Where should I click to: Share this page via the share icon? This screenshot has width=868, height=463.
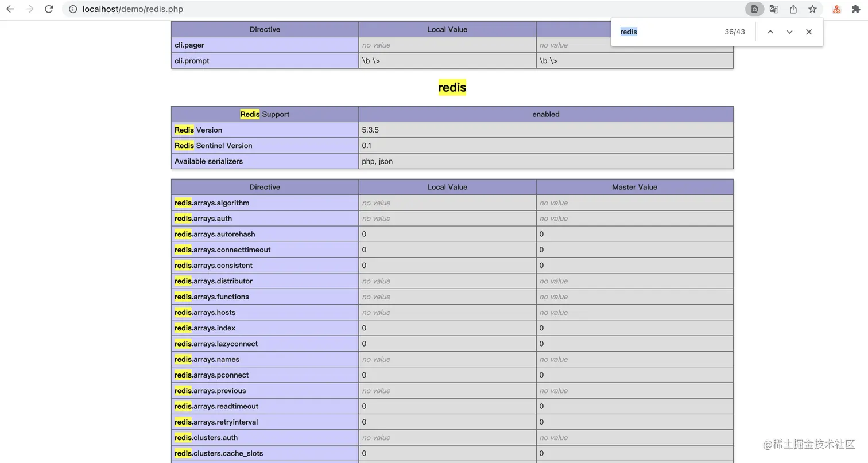[x=793, y=9]
